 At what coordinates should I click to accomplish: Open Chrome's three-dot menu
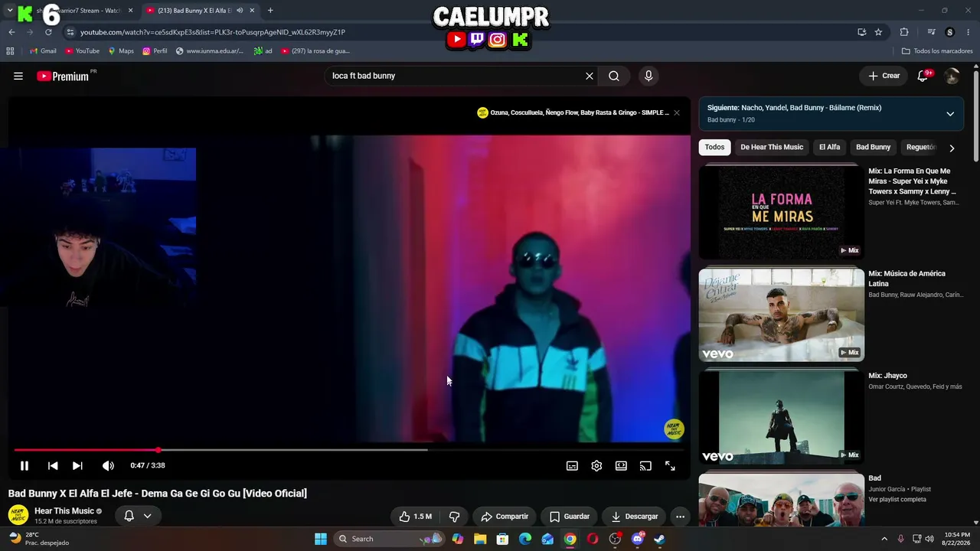tap(969, 32)
